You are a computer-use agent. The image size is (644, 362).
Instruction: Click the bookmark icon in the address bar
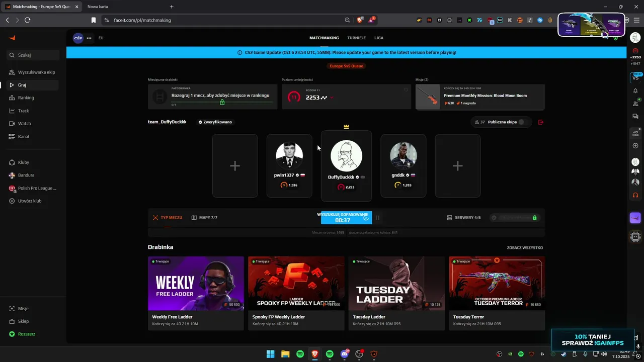pos(94,20)
